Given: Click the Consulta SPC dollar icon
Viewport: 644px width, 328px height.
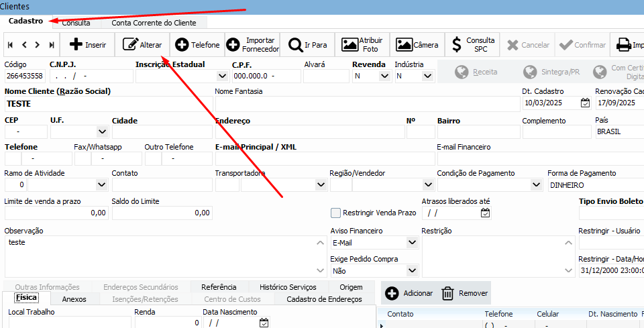Looking at the screenshot, I should [457, 45].
